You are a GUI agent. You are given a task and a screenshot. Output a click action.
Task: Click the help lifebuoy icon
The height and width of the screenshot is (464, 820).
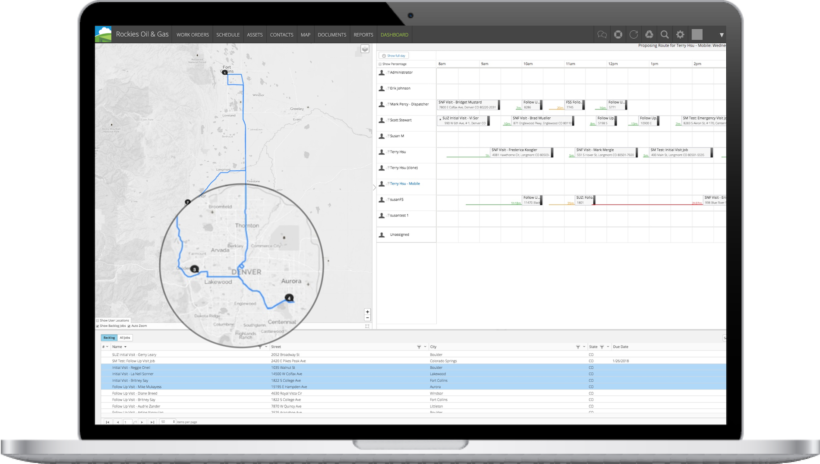click(x=618, y=35)
